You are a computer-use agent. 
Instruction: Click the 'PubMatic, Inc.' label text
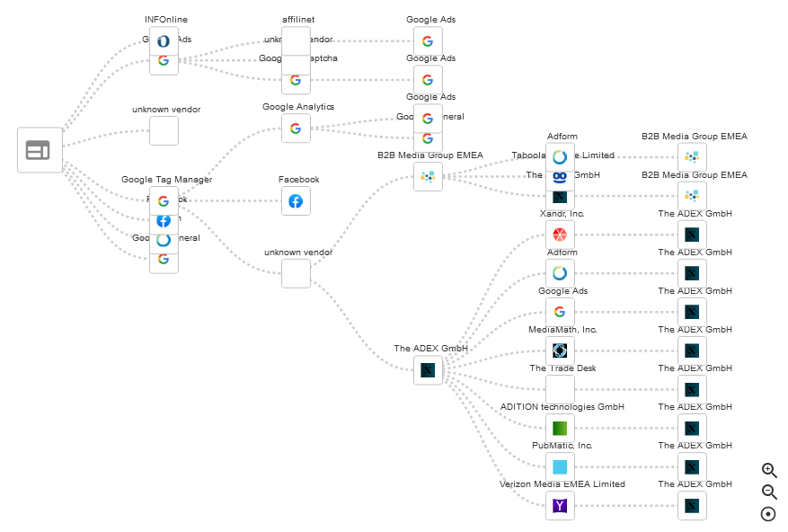562,446
